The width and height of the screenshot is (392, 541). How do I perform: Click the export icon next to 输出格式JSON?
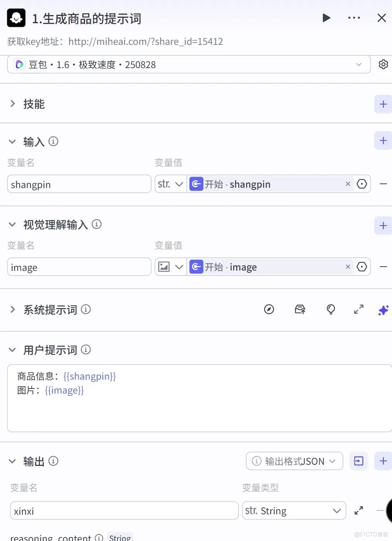tap(358, 461)
